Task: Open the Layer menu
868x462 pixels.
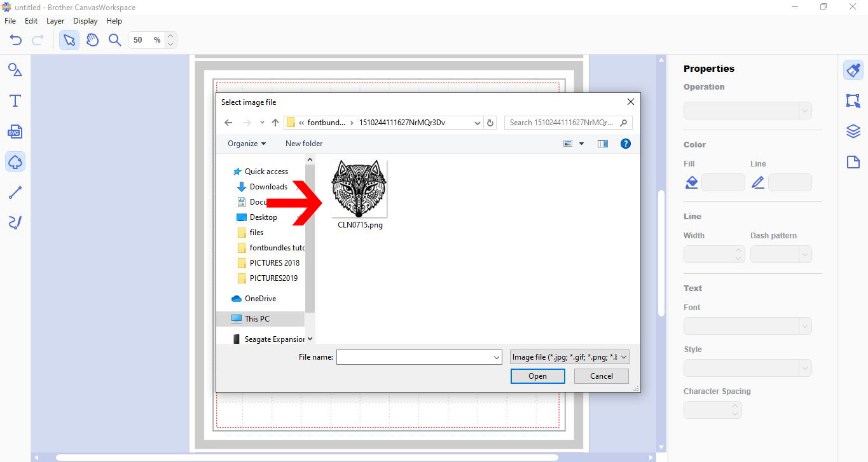Action: coord(55,21)
